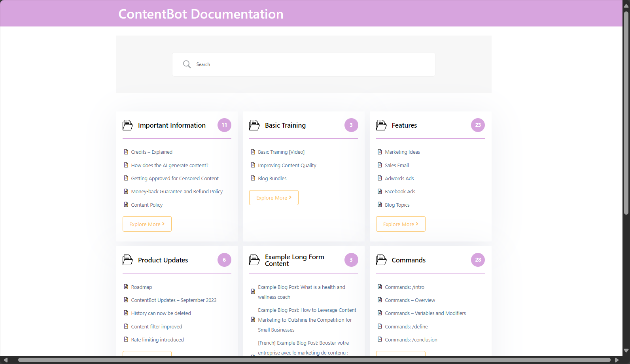630x364 pixels.
Task: Open Example Blog Post: wellness coach article
Action: click(x=302, y=292)
